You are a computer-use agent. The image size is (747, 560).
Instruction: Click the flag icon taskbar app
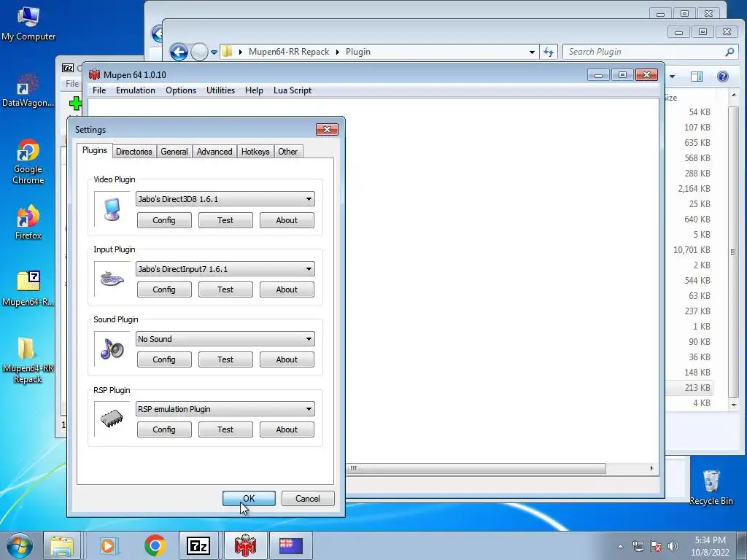tap(291, 545)
